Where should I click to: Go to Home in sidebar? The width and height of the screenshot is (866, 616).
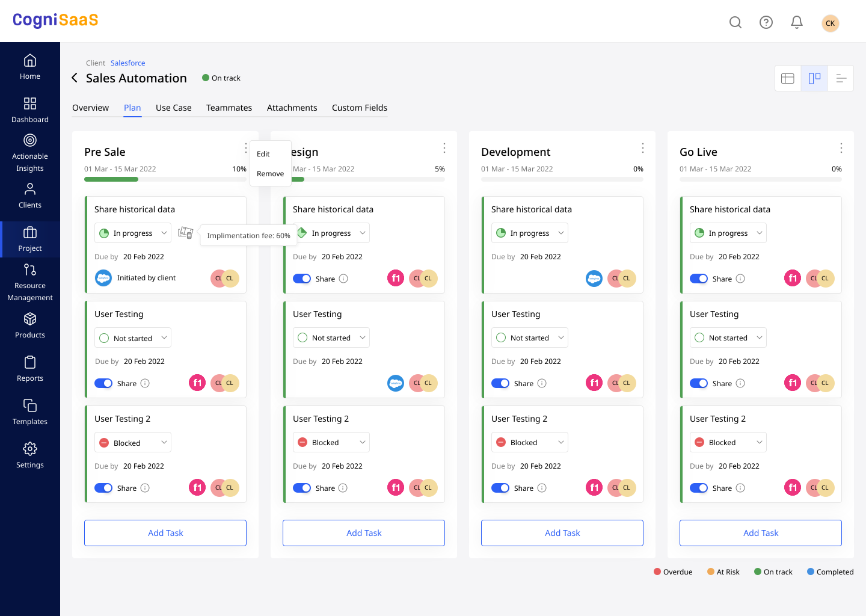[x=30, y=67]
